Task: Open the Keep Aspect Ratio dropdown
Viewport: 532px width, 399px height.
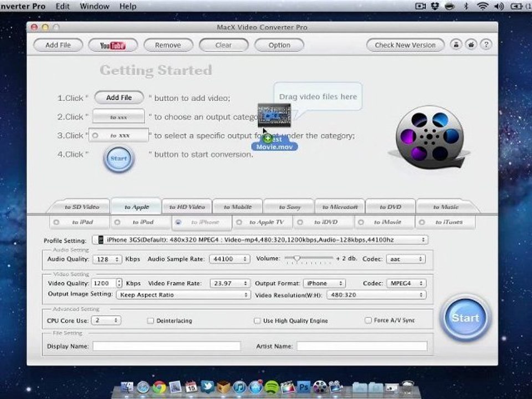Action: tap(183, 295)
